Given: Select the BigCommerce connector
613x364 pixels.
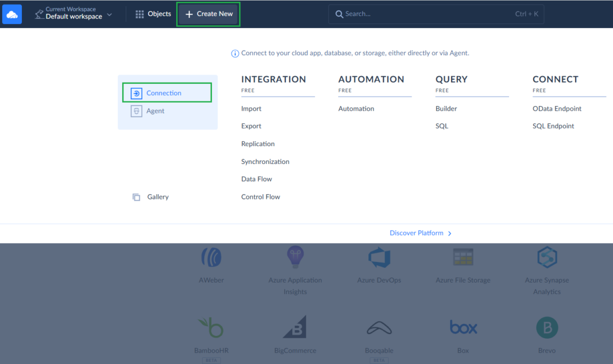Looking at the screenshot, I should point(295,327).
